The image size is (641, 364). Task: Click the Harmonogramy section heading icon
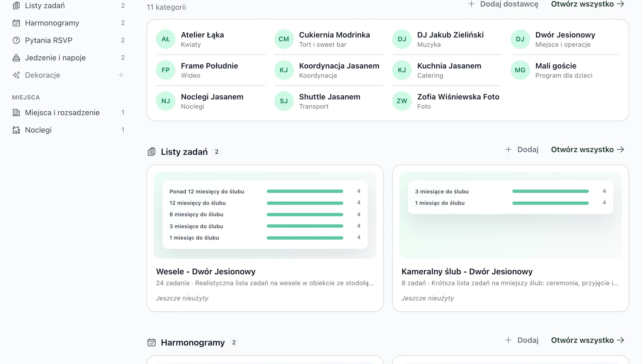(x=152, y=342)
